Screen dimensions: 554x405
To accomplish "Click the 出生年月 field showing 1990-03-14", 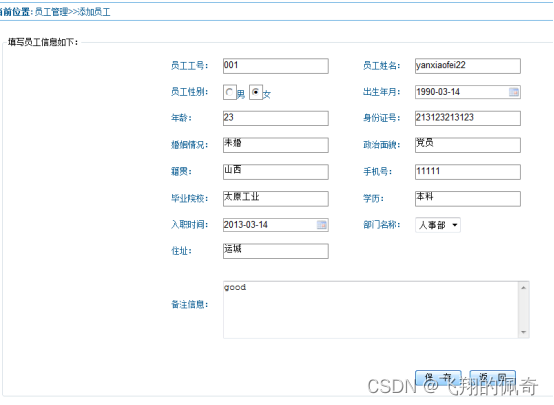I will [x=467, y=92].
